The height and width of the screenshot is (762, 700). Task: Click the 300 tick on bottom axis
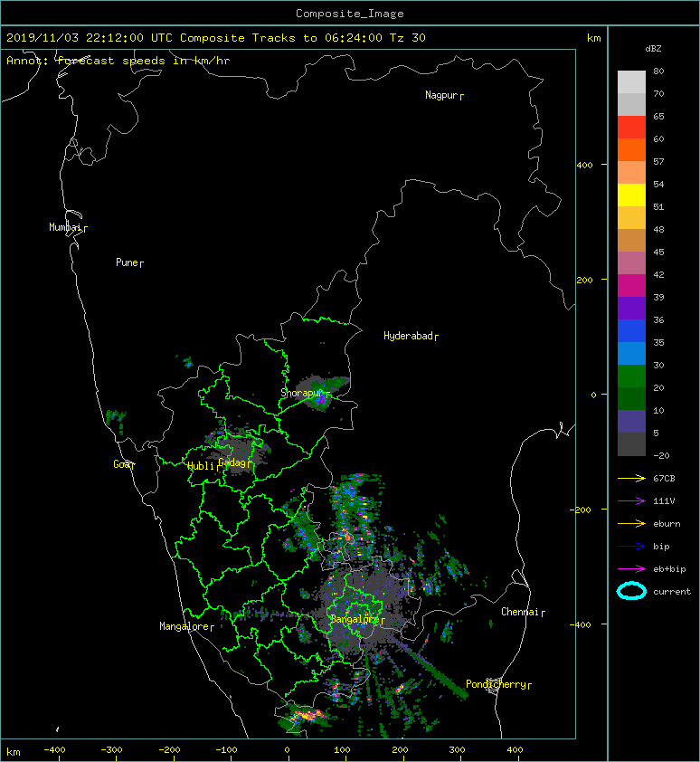point(457,750)
